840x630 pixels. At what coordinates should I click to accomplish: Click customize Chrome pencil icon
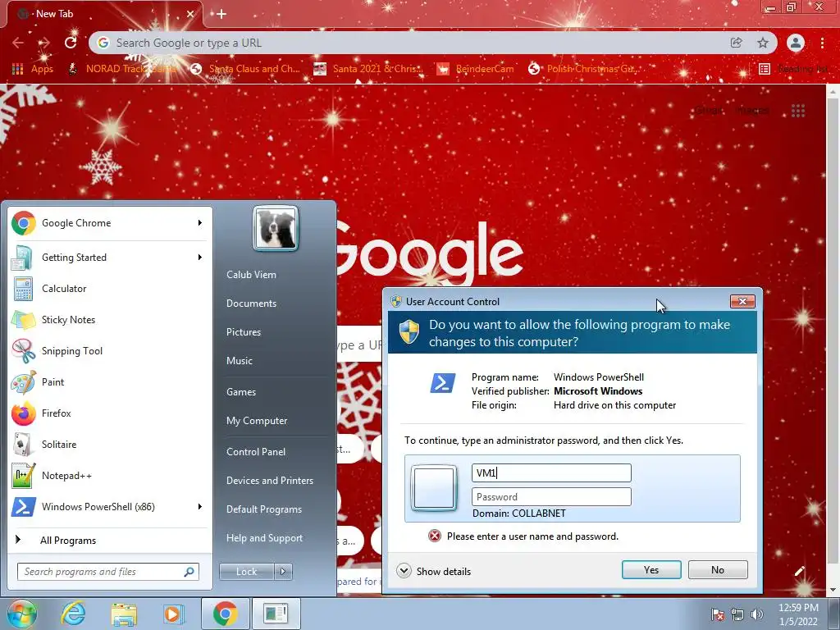(800, 571)
